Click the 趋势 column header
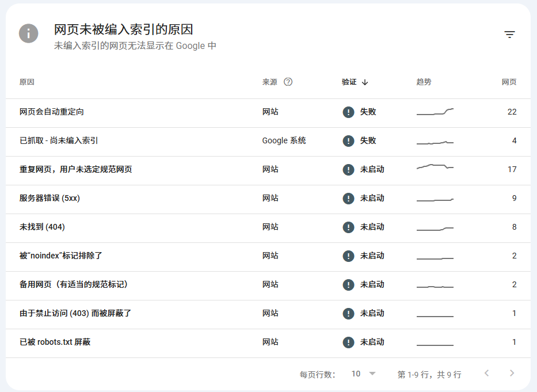Image resolution: width=537 pixels, height=392 pixels. click(x=424, y=82)
